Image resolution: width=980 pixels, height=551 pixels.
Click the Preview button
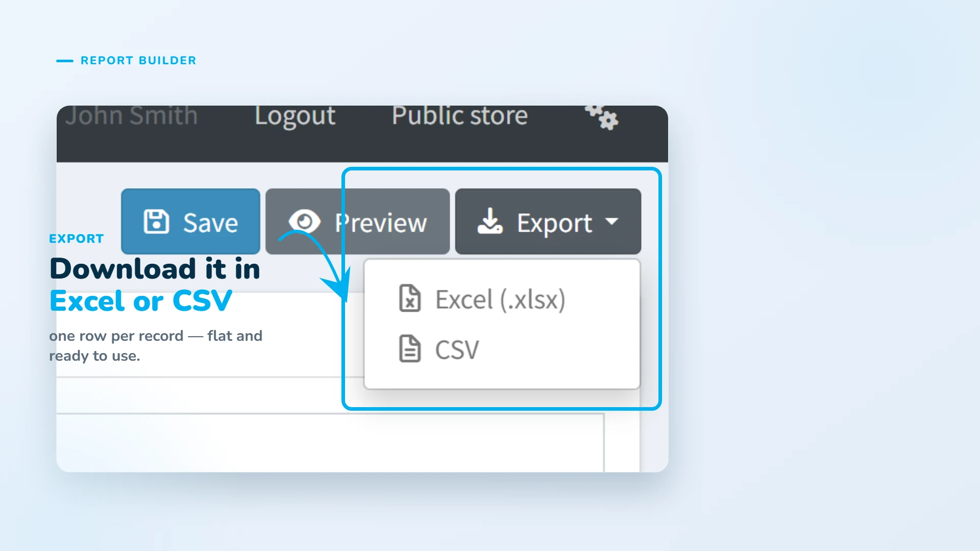357,221
